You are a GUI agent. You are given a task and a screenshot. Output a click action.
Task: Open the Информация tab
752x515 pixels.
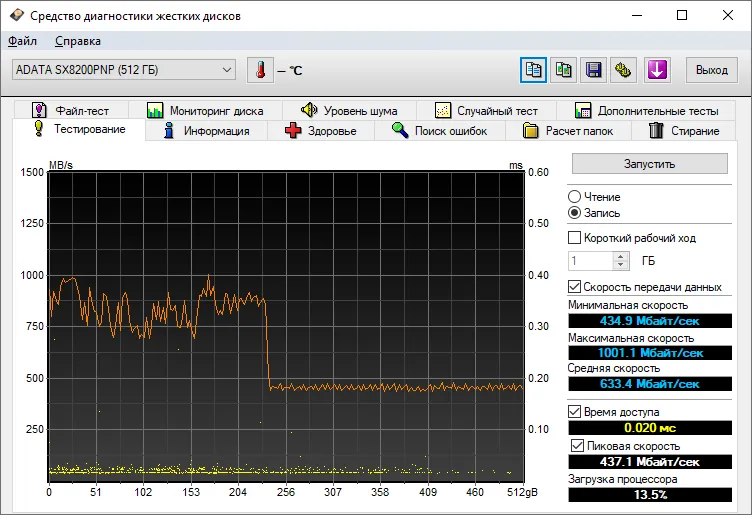pyautogui.click(x=206, y=130)
